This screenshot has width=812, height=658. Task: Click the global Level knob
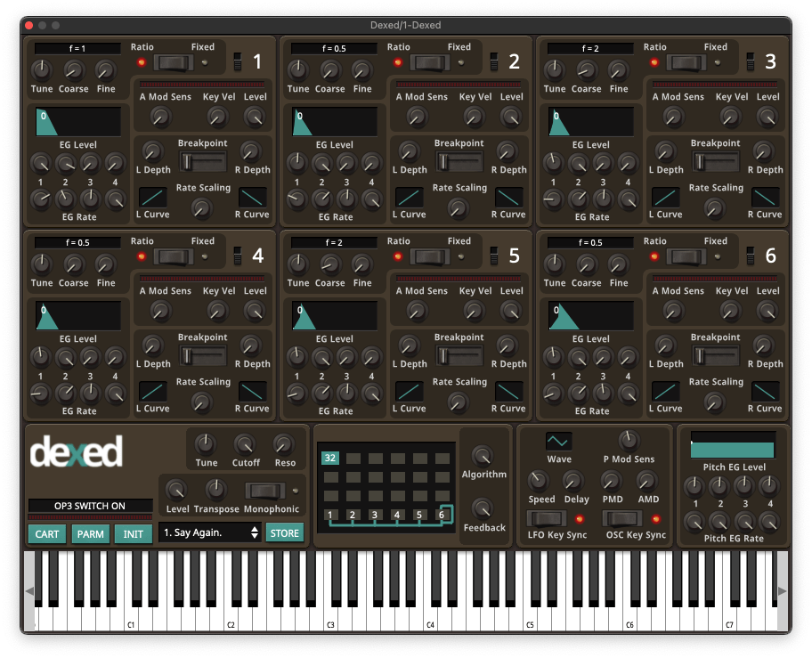176,490
